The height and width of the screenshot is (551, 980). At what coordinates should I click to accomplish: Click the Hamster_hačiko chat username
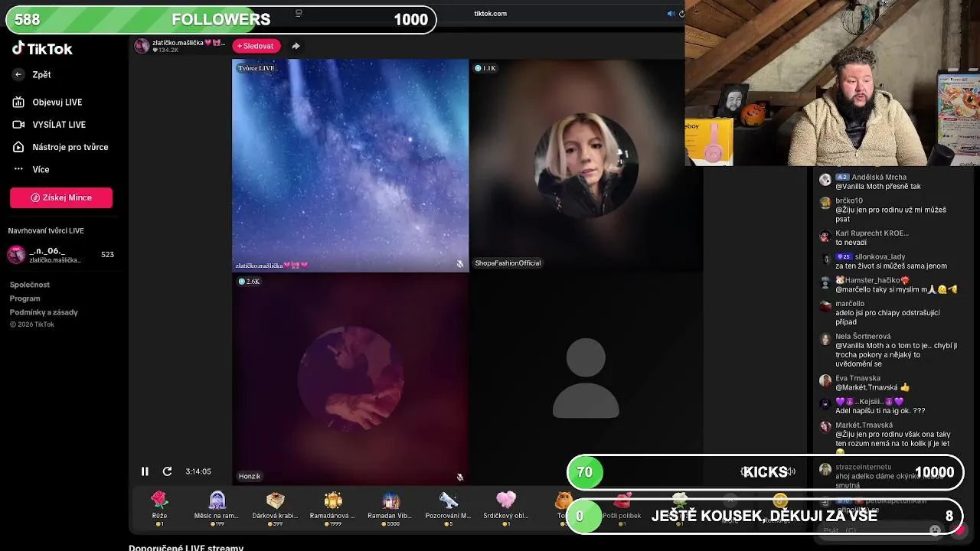tap(873, 280)
